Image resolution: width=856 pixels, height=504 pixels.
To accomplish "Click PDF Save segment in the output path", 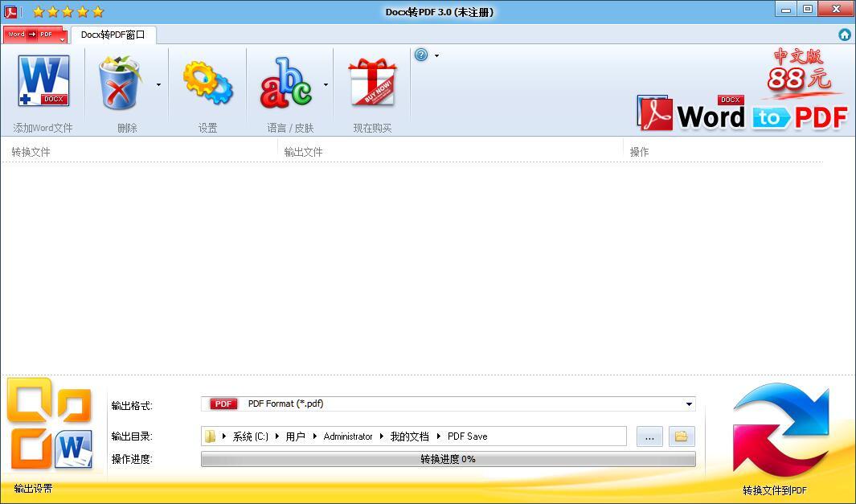I will 467,436.
